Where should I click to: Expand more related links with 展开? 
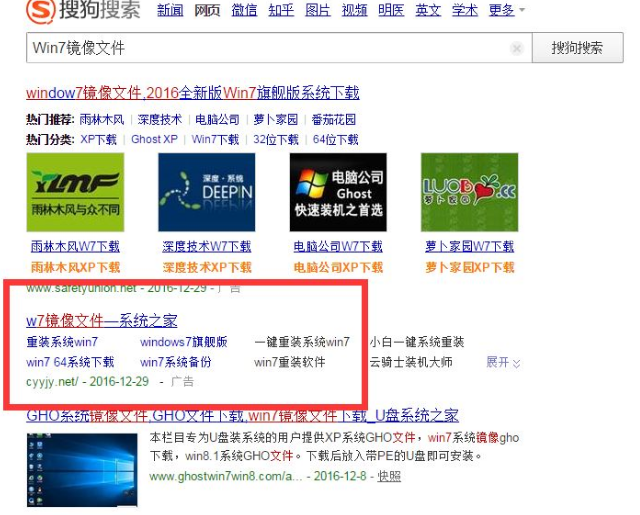(503, 362)
